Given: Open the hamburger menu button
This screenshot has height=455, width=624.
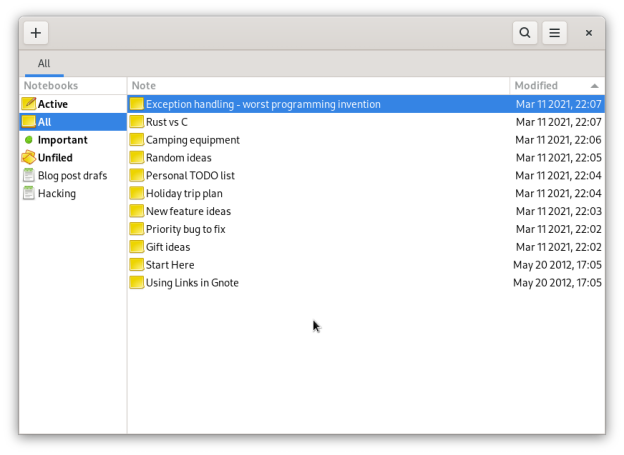Looking at the screenshot, I should [x=554, y=33].
